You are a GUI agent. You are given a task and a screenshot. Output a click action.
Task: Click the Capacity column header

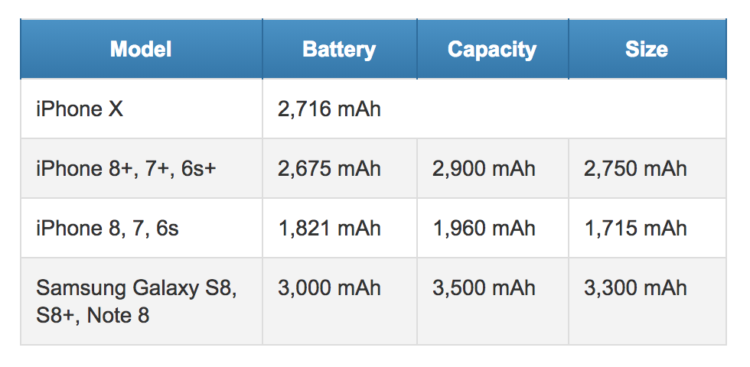493,49
